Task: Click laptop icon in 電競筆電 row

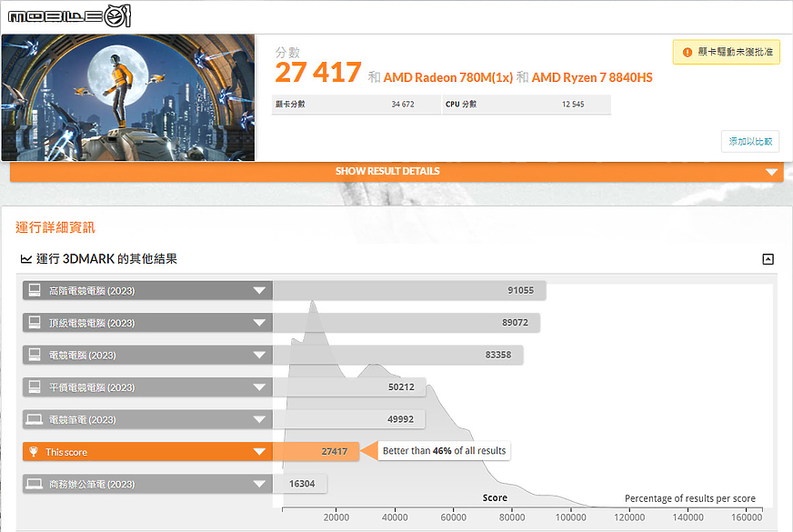Action: tap(35, 419)
